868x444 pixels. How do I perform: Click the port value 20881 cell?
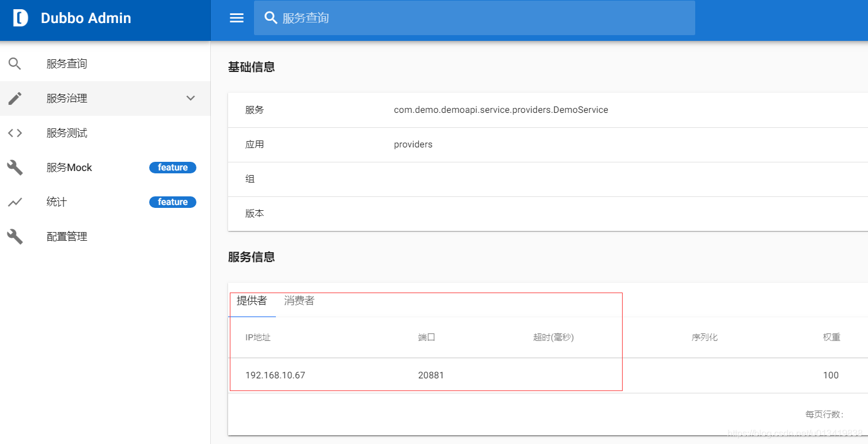pos(431,375)
